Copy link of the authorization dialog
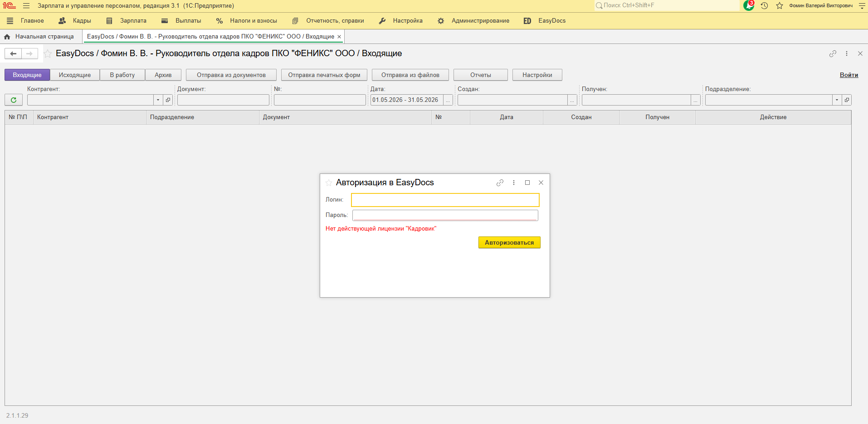Screen dimensions: 868x424 click(x=500, y=183)
